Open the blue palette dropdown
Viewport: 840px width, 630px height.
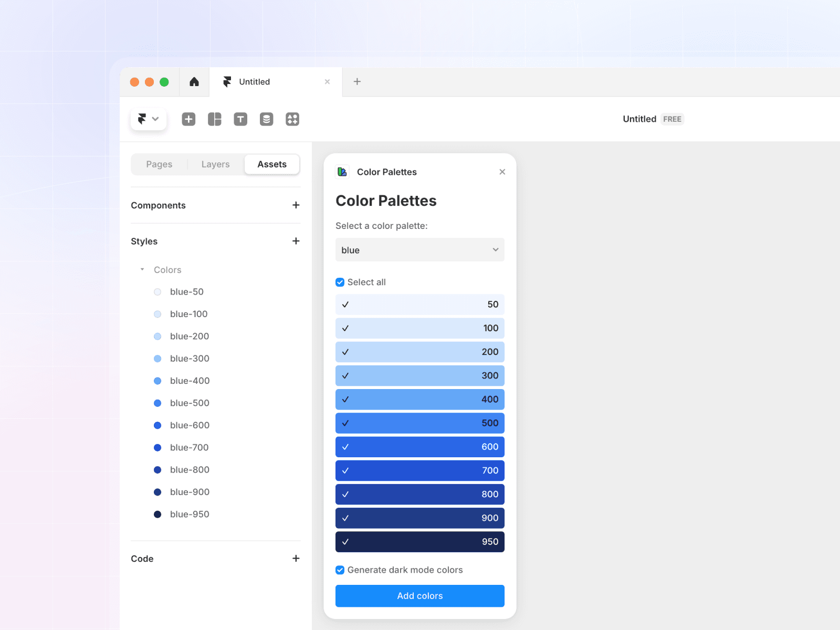point(419,250)
